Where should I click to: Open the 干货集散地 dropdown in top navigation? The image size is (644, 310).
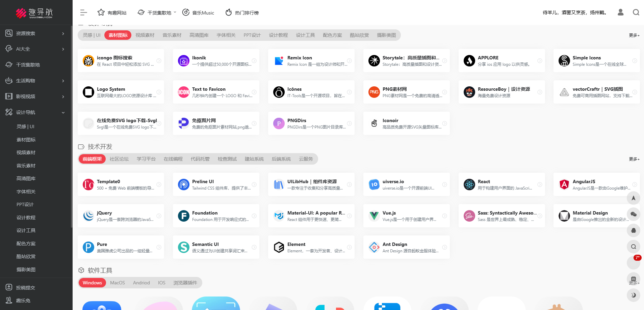coord(157,13)
